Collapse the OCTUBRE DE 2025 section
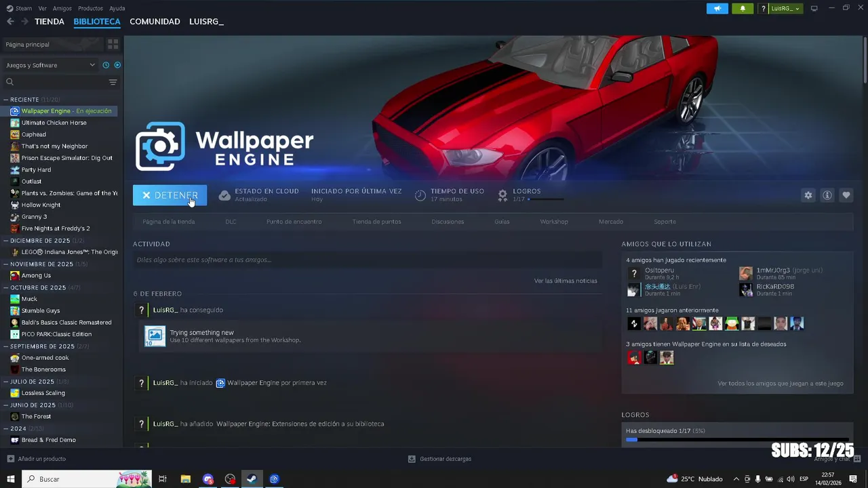The height and width of the screenshot is (488, 868). coord(6,287)
